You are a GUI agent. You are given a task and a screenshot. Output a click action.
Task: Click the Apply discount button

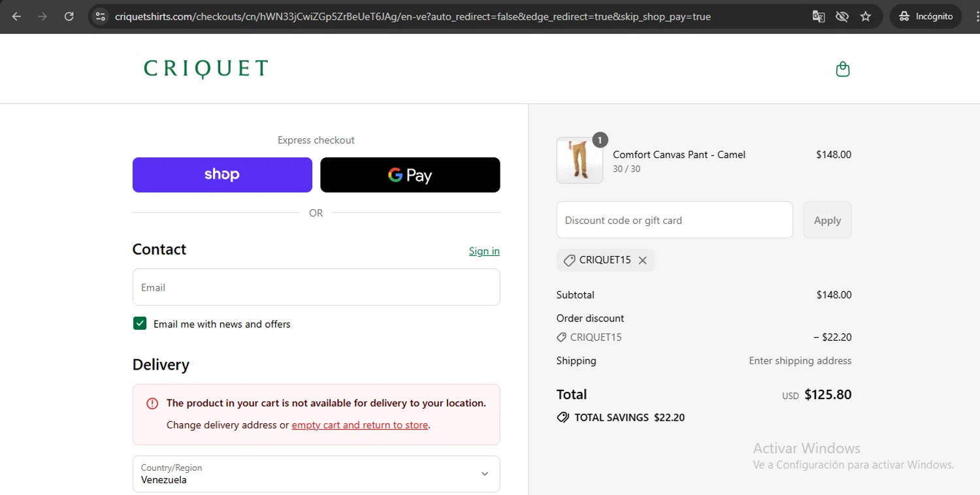click(827, 220)
